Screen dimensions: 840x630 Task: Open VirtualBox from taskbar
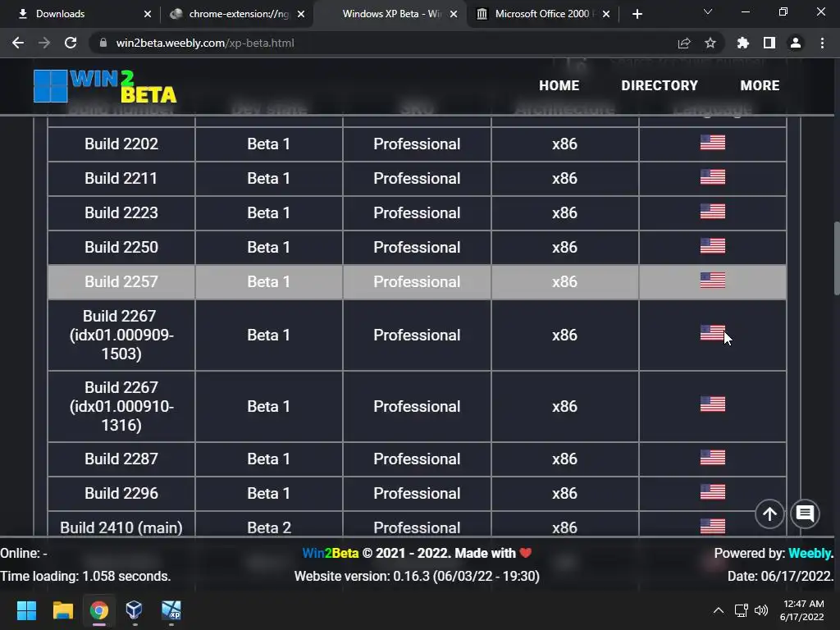pos(134,610)
